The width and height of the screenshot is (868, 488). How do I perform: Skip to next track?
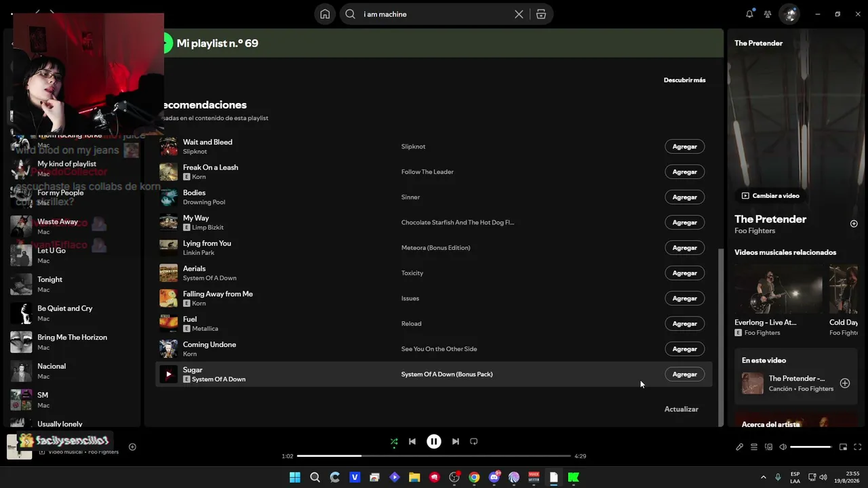pyautogui.click(x=456, y=441)
